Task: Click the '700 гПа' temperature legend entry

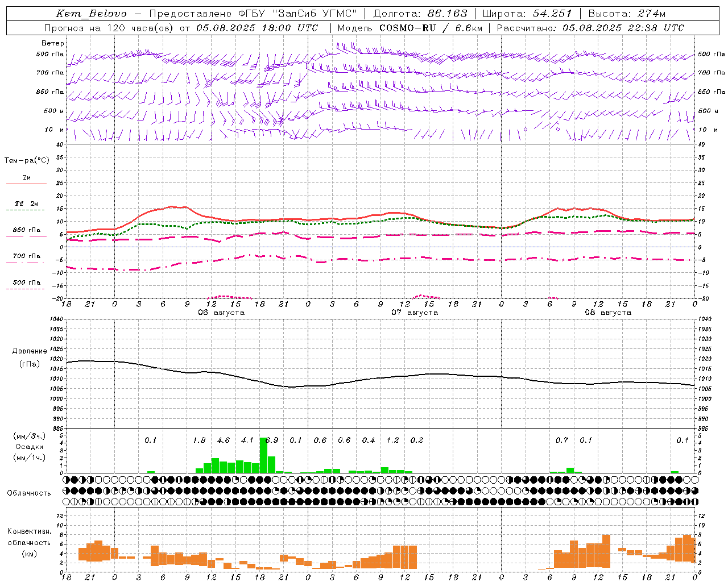Action: 27,256
